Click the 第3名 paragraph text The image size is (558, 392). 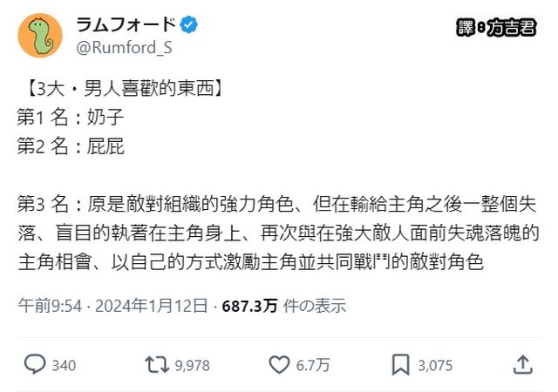tap(279, 233)
